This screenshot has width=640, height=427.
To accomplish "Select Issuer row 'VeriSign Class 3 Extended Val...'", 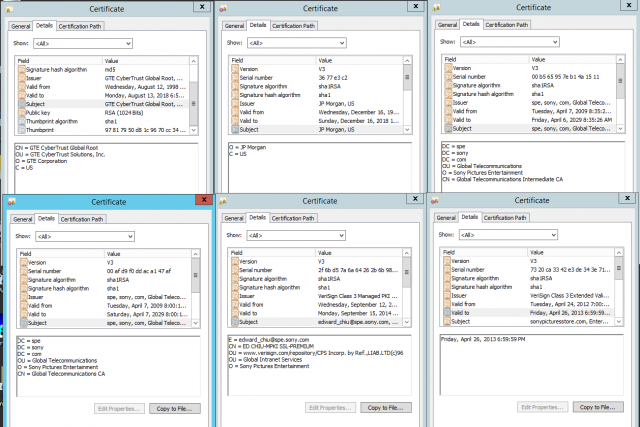I will (x=529, y=296).
